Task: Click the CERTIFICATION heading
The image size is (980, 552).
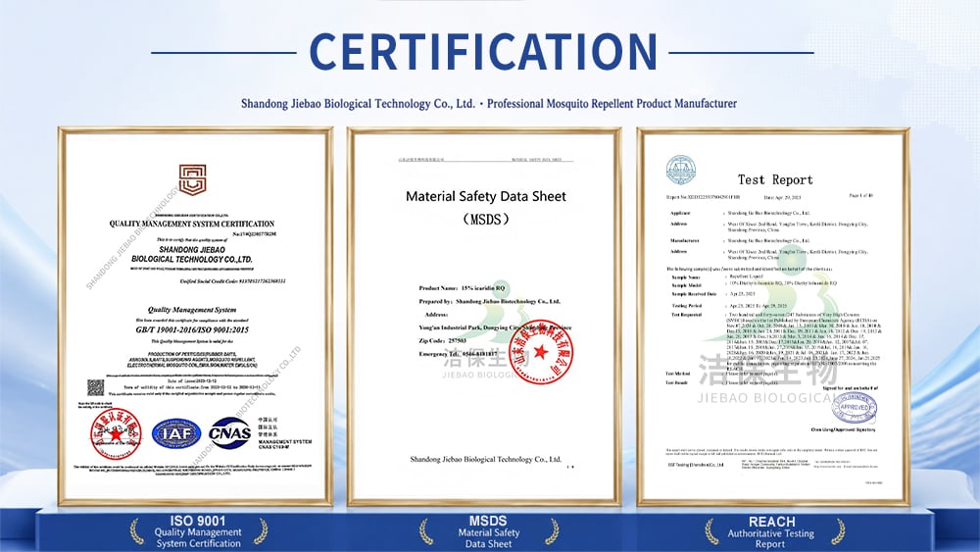Action: point(484,52)
